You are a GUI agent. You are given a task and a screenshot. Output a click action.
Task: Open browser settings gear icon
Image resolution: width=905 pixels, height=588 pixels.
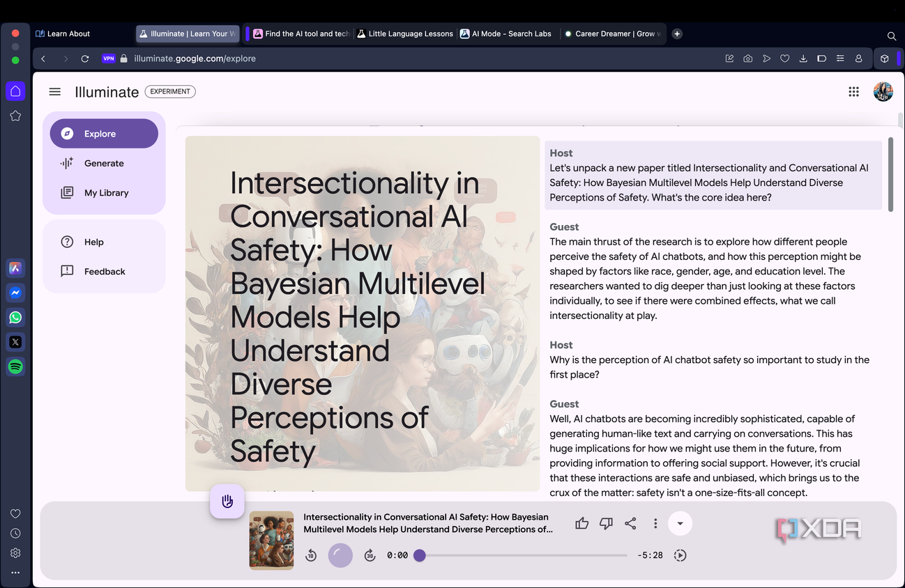[15, 553]
